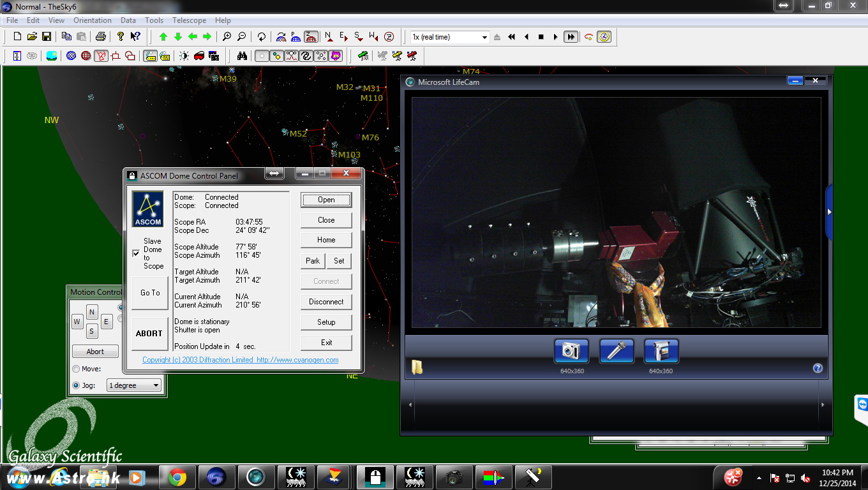Click the time skip stop button
Viewport: 868px width, 490px height.
(x=541, y=37)
